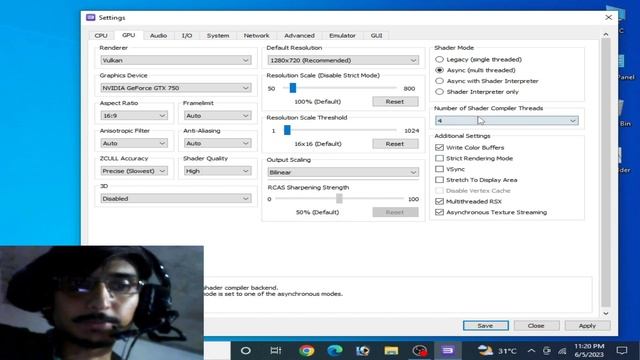Click the Resolution Scale Threshold slider handle
640x360 pixels.
(x=287, y=130)
